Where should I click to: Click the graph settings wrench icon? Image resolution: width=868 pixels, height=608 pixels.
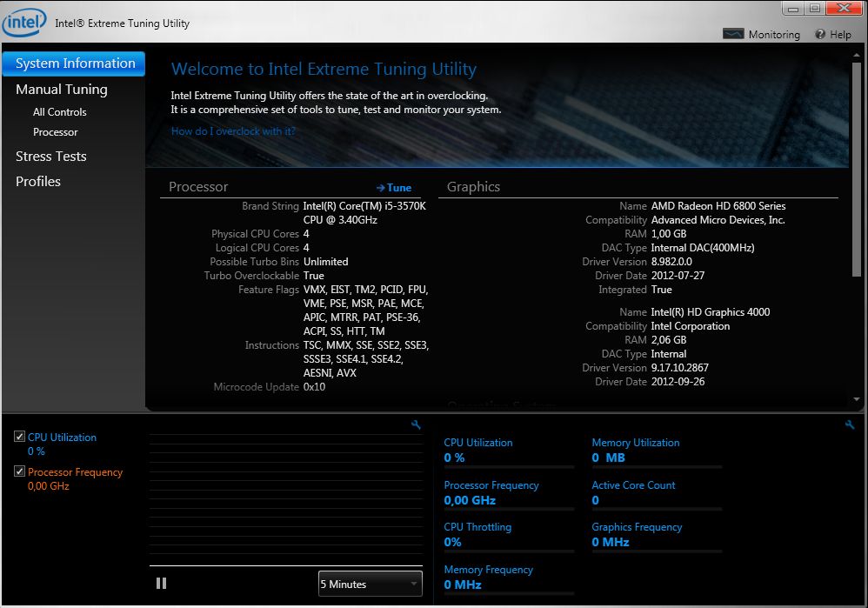pos(416,424)
